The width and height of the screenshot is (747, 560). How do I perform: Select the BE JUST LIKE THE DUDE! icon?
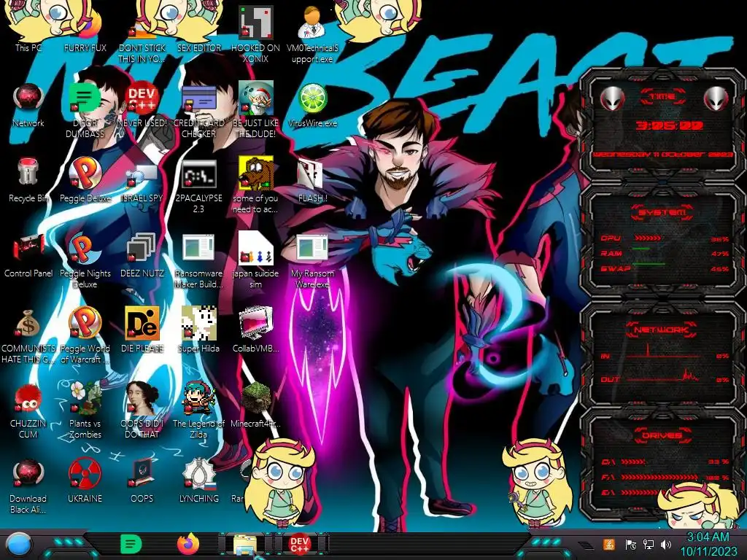[x=255, y=109]
